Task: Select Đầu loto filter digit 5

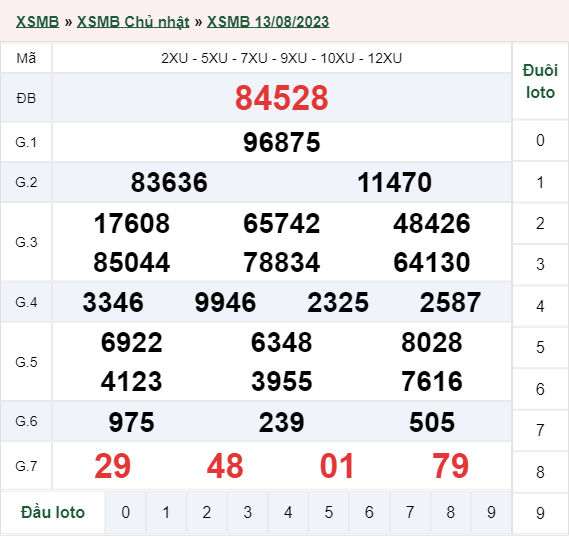Action: pyautogui.click(x=328, y=512)
